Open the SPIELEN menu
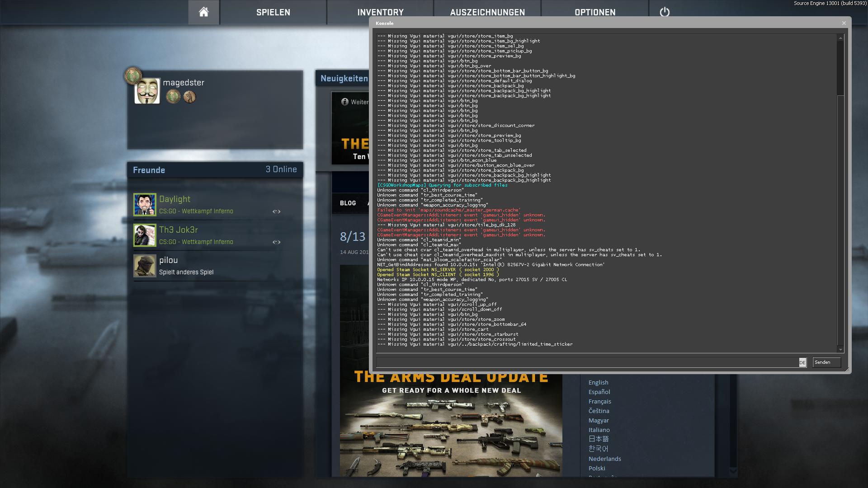This screenshot has width=868, height=488. (273, 12)
